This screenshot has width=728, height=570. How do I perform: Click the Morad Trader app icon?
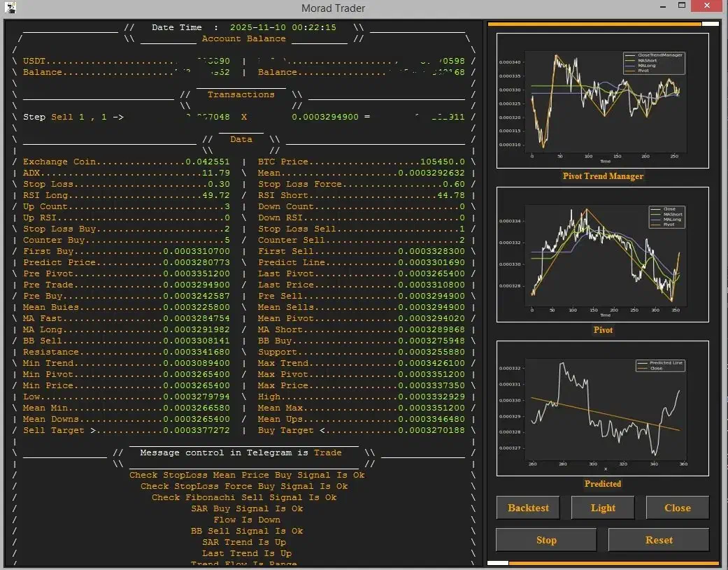click(8, 8)
